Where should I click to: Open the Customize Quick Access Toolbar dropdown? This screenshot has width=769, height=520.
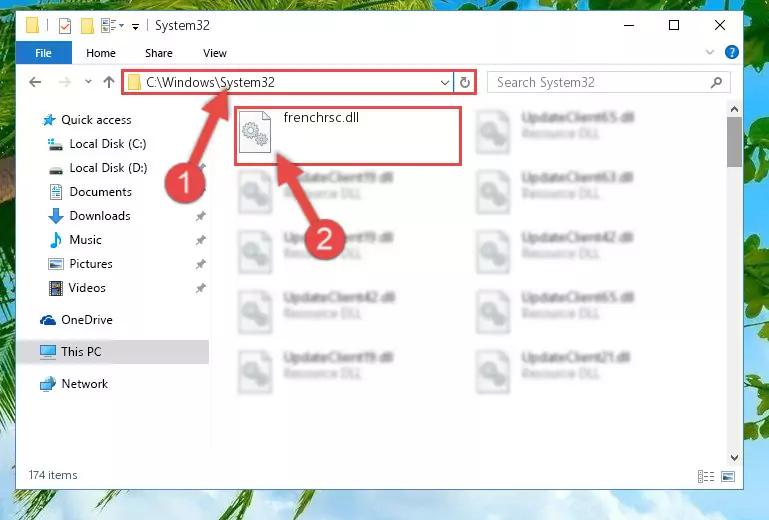click(x=135, y=26)
